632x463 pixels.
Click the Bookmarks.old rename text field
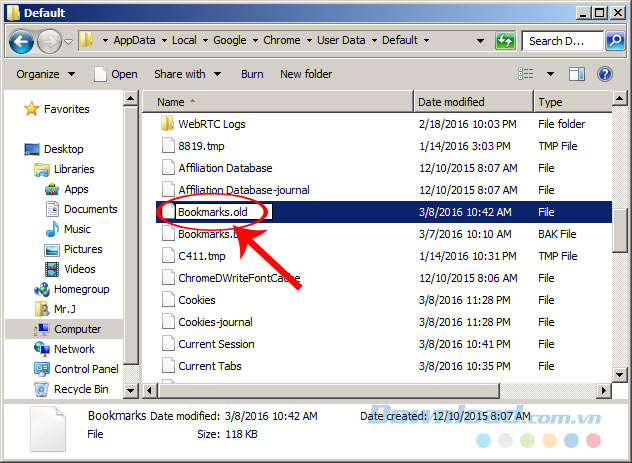click(222, 212)
